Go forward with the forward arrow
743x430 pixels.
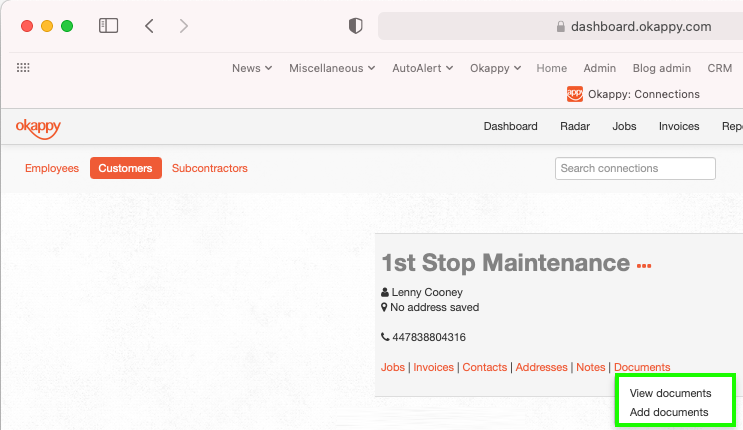184,26
